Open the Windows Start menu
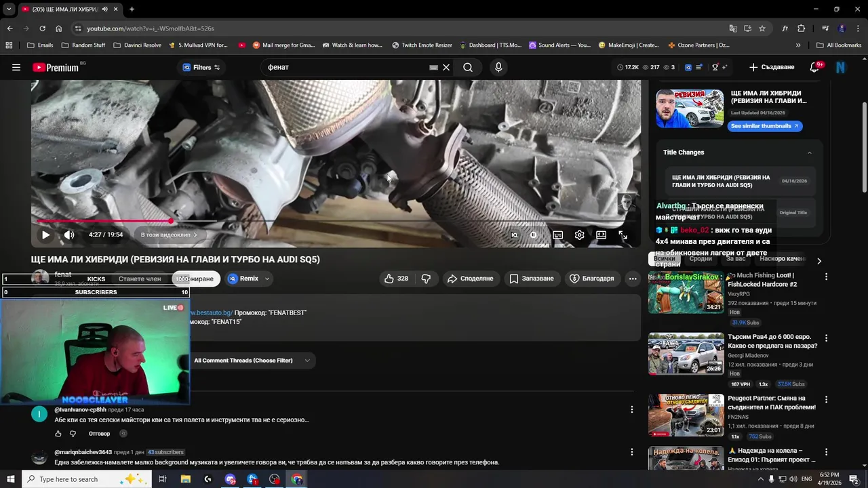The height and width of the screenshot is (488, 868). (10, 479)
